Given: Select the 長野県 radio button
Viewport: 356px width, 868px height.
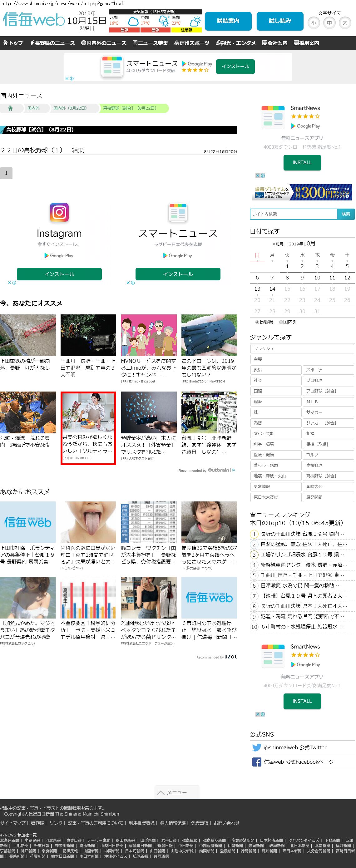Looking at the screenshot, I should pyautogui.click(x=257, y=322).
